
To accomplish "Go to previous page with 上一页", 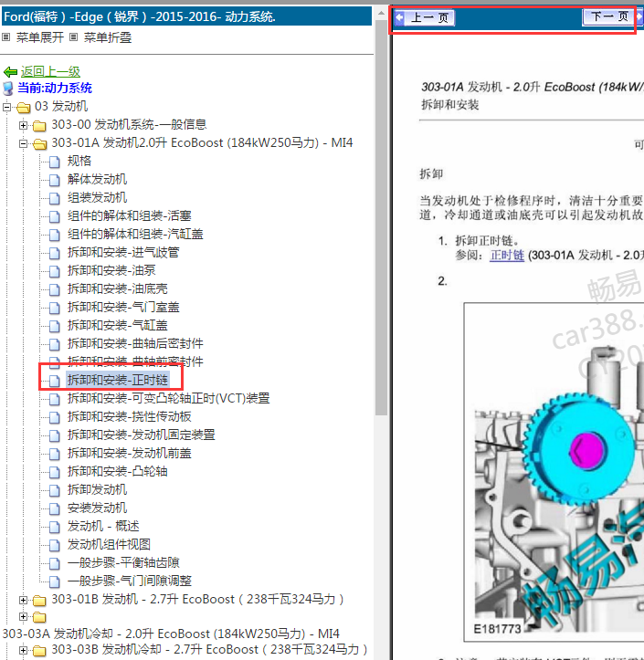I will [425, 17].
